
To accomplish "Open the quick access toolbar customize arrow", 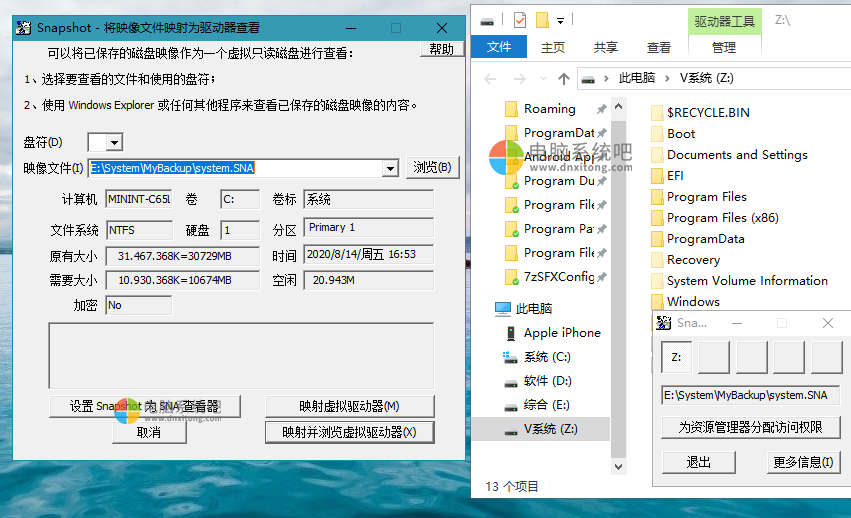I will pyautogui.click(x=560, y=21).
